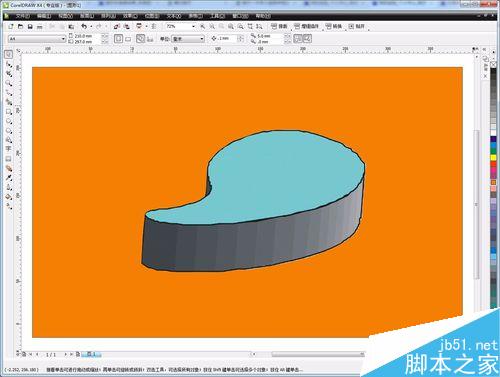
Task: Click the Undo arrow icon
Action: click(x=84, y=26)
